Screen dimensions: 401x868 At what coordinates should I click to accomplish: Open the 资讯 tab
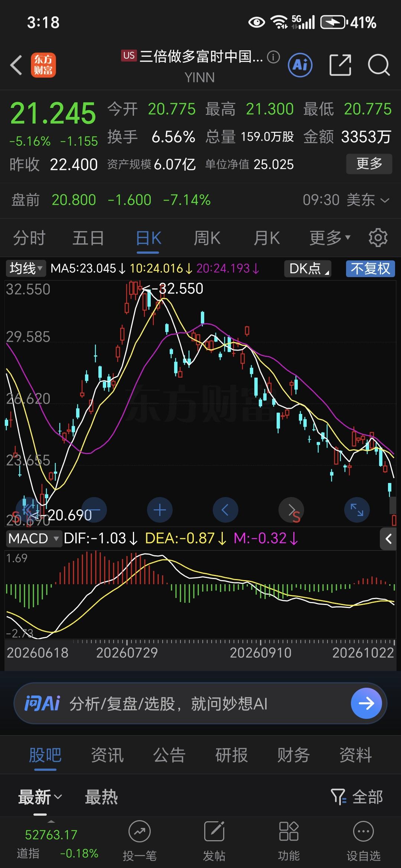(107, 755)
